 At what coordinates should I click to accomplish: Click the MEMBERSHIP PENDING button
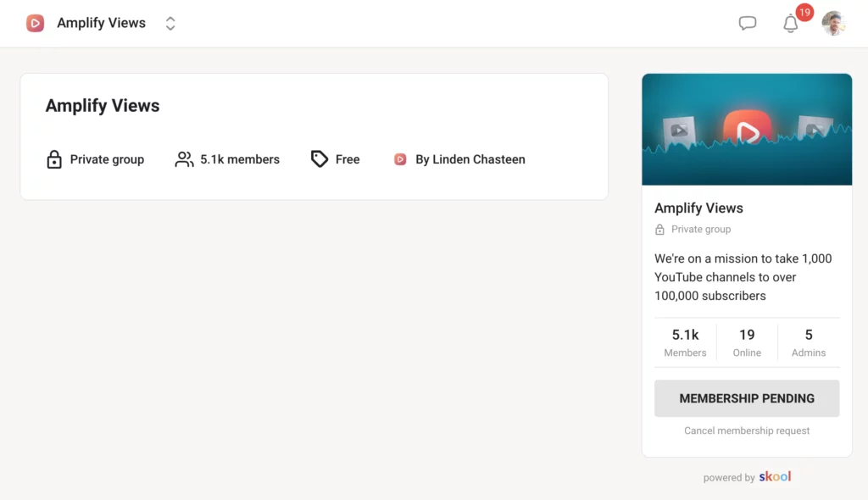(x=747, y=398)
